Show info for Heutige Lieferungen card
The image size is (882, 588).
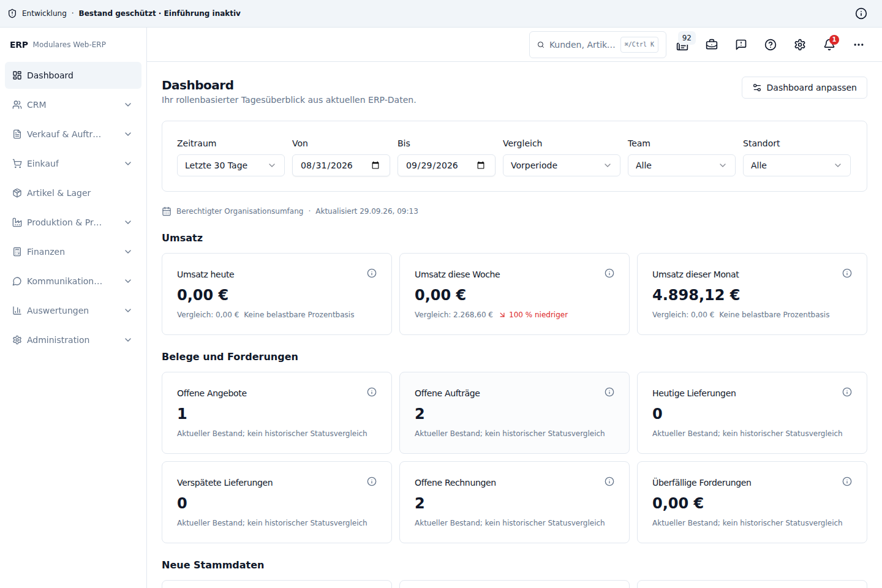pyautogui.click(x=847, y=392)
